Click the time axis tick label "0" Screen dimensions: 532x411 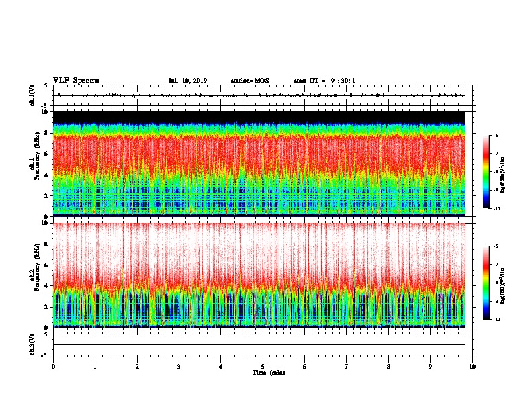pos(53,366)
